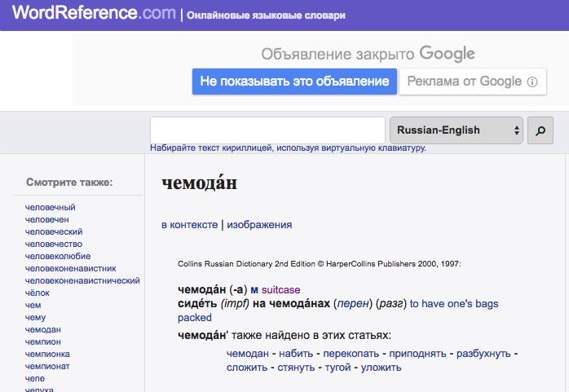
Task: Click the magnifying glass search icon
Action: 540,130
